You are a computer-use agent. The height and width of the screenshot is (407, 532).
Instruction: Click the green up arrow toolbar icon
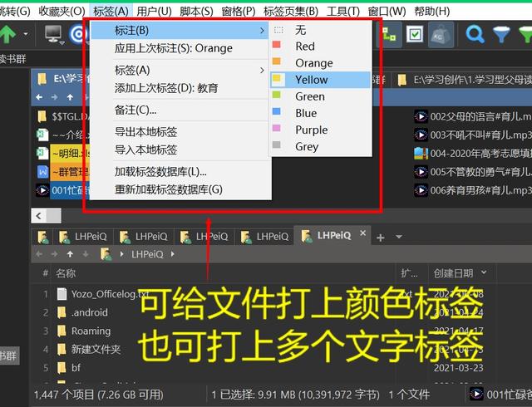click(8, 35)
